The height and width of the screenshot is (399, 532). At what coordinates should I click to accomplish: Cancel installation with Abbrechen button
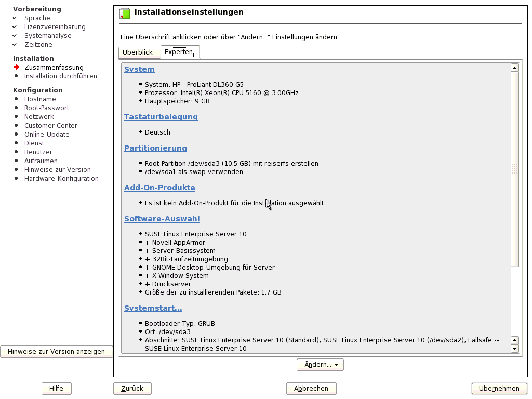311,389
